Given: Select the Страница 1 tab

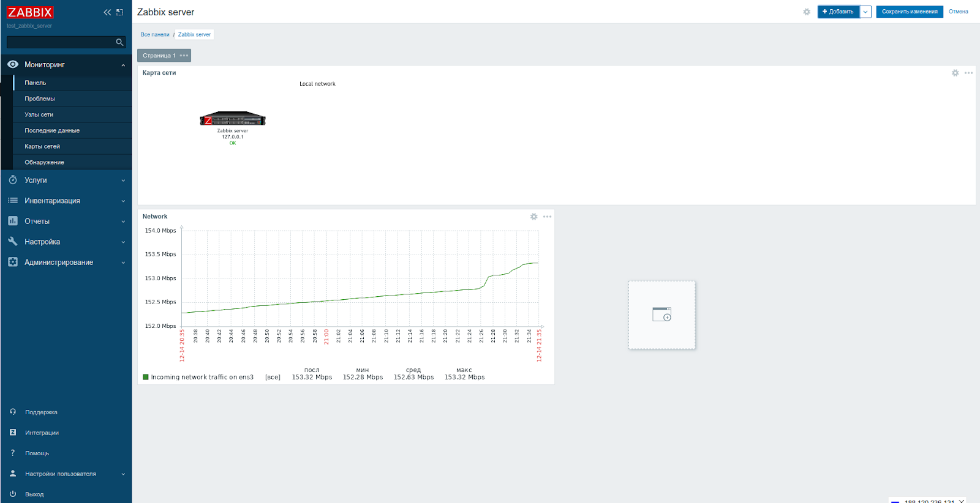Looking at the screenshot, I should [x=159, y=56].
